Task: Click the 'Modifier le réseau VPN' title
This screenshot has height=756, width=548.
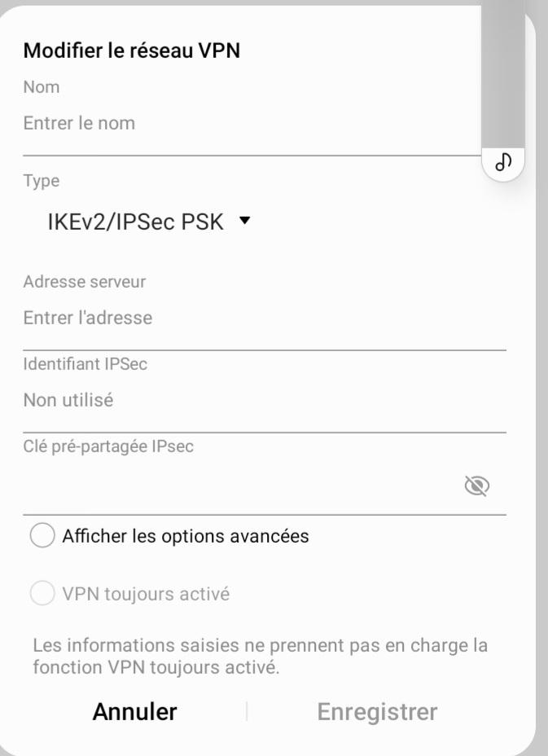Action: [x=132, y=51]
